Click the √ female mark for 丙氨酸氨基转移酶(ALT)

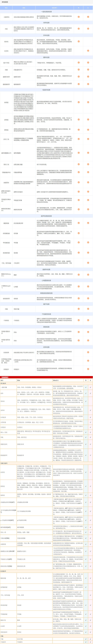[90, 502]
